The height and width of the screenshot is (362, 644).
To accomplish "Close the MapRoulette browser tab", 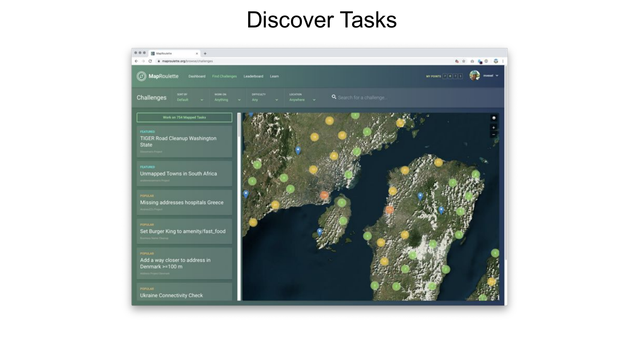I will click(x=197, y=54).
